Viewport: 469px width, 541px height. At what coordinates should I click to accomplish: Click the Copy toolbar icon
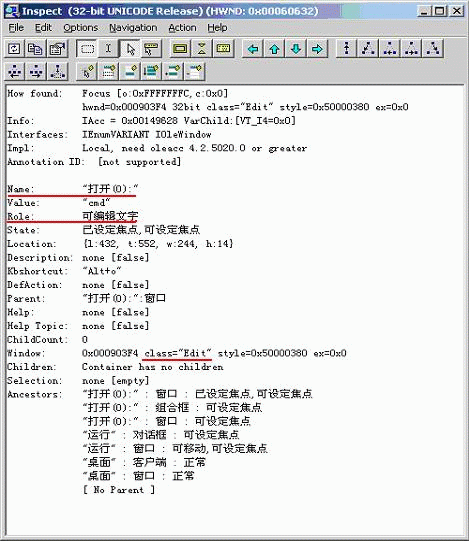click(36, 49)
